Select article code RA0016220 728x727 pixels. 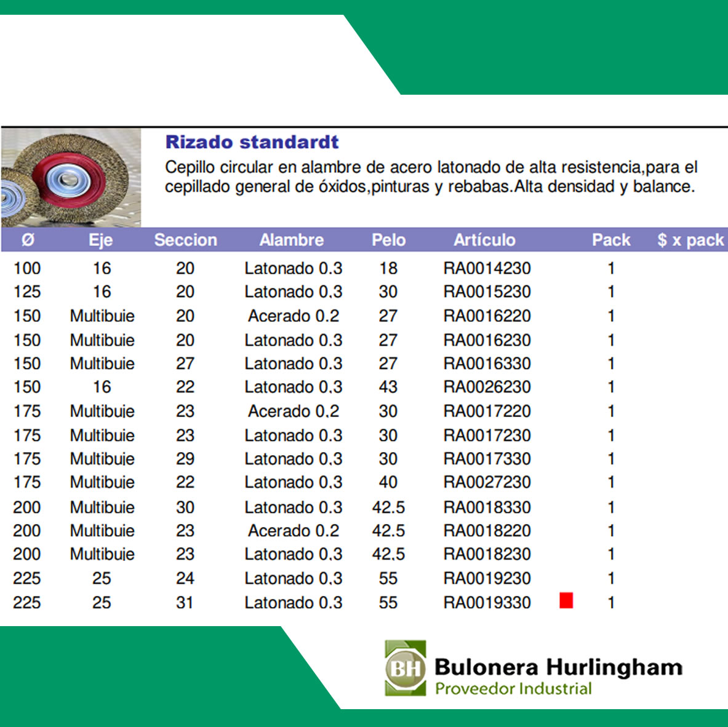487,316
